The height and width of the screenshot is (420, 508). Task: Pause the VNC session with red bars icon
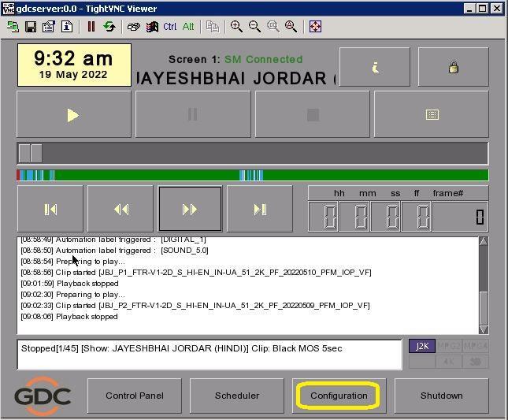[91, 27]
